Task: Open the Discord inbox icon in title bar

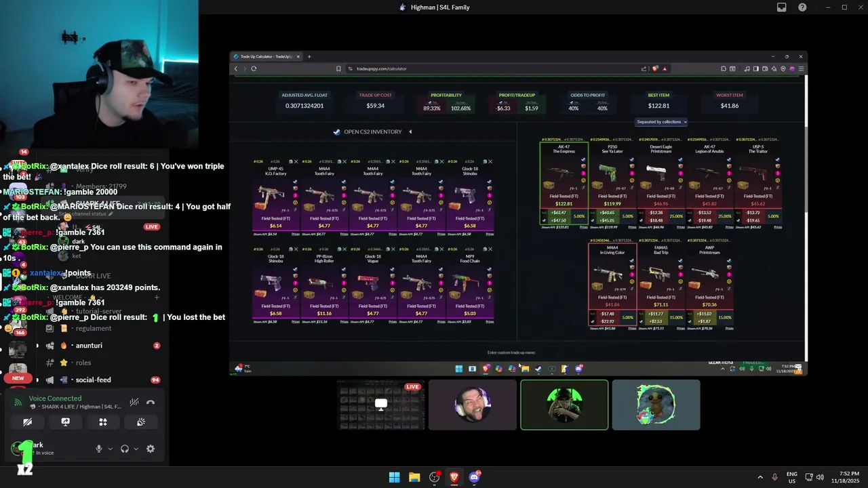Action: point(782,7)
